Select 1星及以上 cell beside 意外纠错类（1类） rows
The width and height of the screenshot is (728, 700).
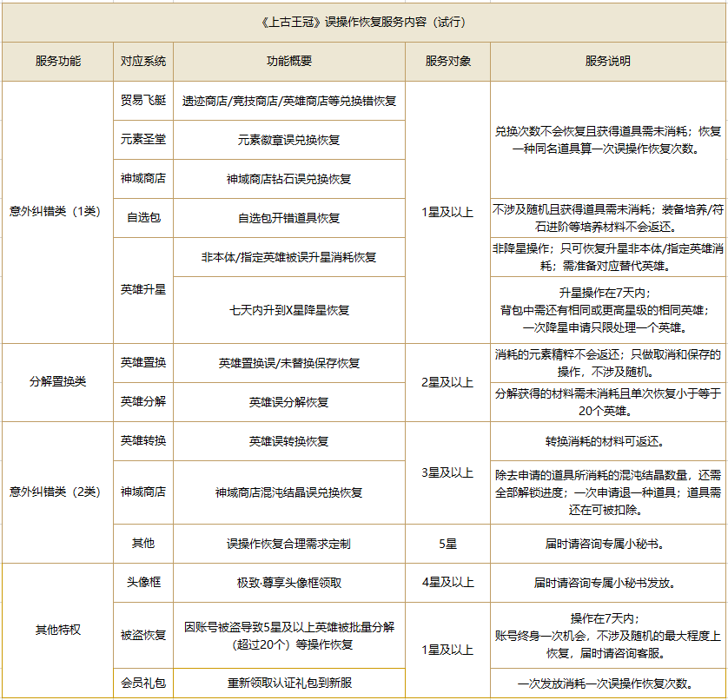click(x=447, y=212)
